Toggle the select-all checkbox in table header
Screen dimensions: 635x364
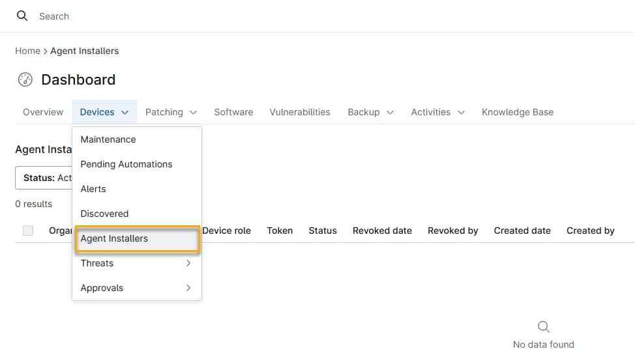point(28,231)
